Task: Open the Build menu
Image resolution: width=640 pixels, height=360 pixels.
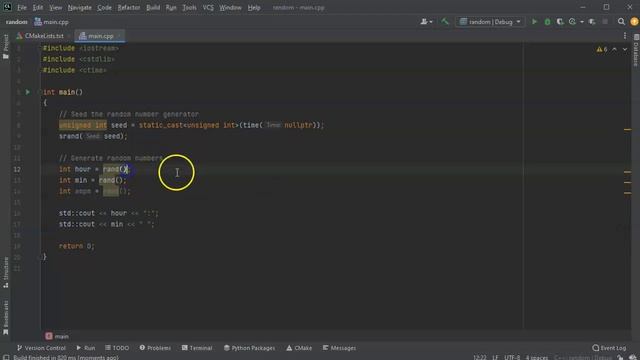Action: (x=153, y=7)
